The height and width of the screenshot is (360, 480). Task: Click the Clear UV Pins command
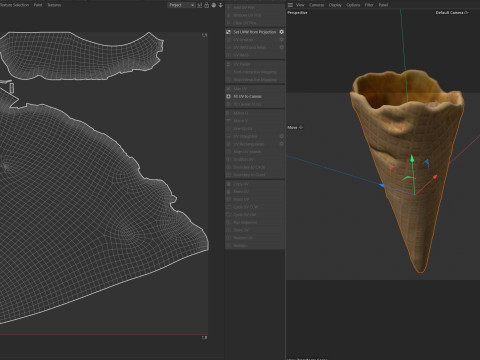pos(245,23)
